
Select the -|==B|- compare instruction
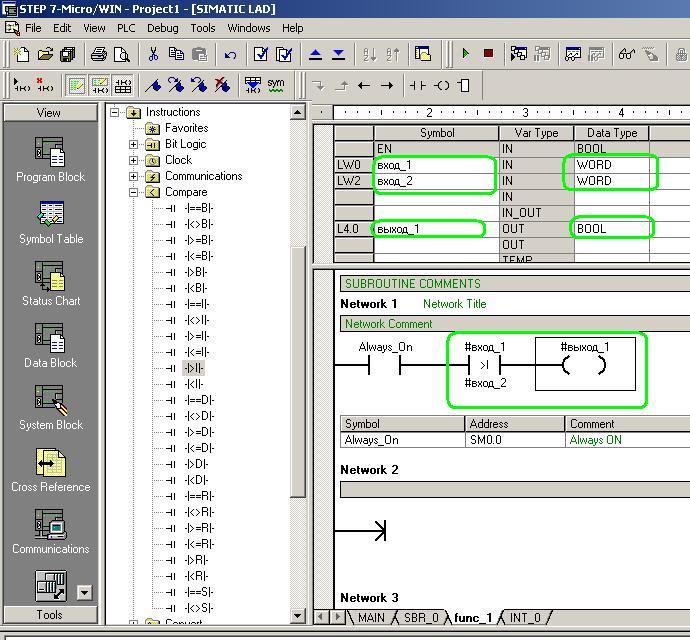199,208
